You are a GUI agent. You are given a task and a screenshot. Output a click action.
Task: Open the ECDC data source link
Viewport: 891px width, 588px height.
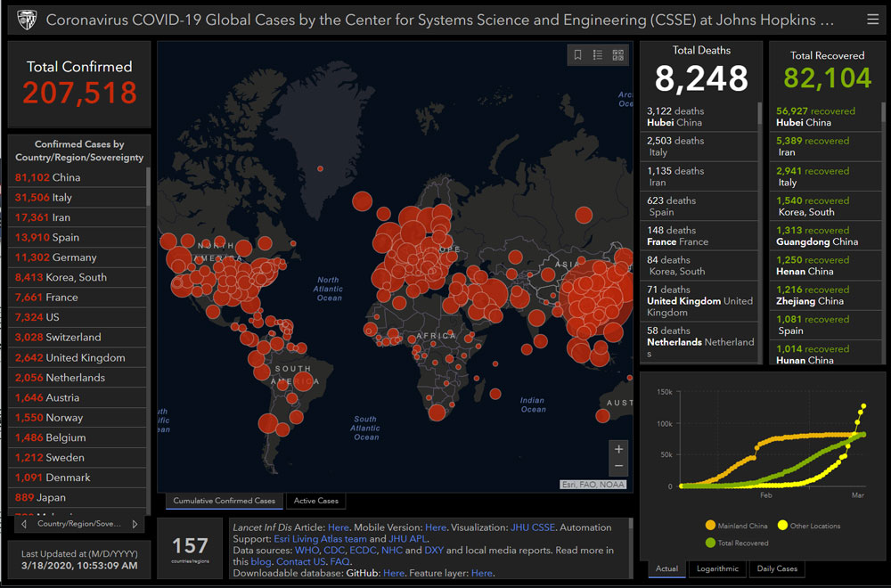pos(363,550)
